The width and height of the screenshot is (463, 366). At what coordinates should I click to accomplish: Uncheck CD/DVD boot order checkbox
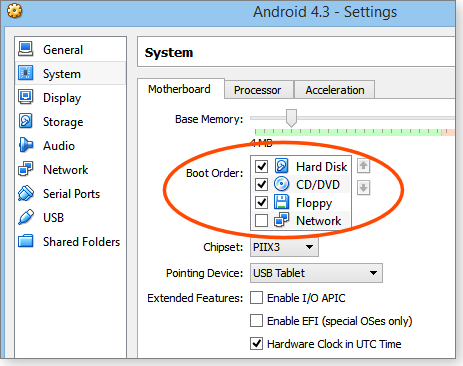[x=261, y=184]
